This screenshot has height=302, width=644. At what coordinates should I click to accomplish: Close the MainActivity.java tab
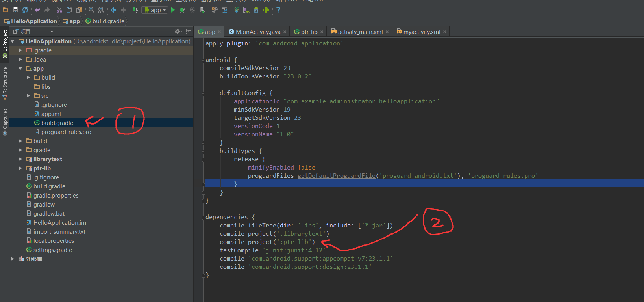[x=285, y=32]
